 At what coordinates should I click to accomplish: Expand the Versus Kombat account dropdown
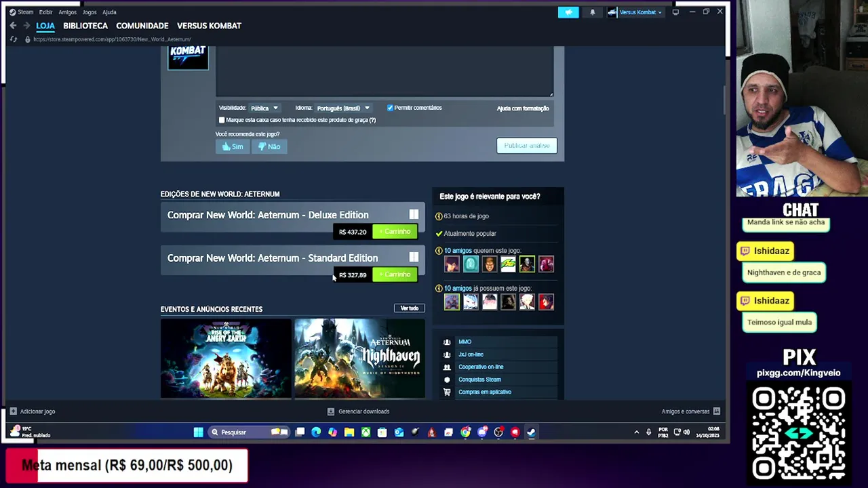[635, 12]
